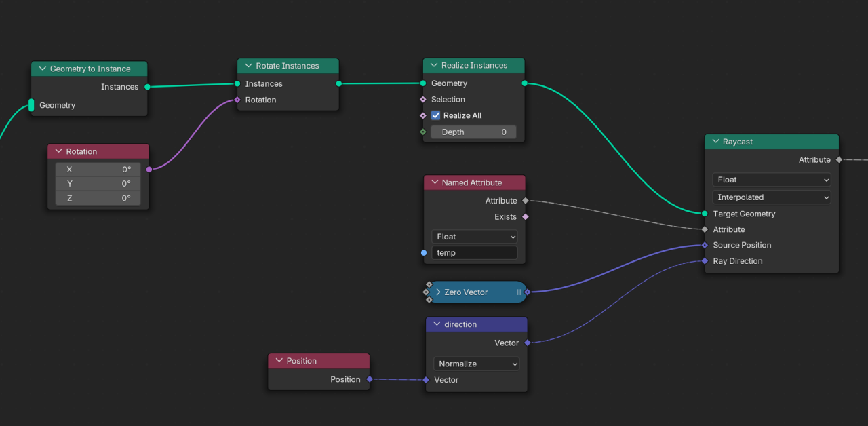Open the Float data type dropdown in Raycast
The image size is (868, 426).
772,180
